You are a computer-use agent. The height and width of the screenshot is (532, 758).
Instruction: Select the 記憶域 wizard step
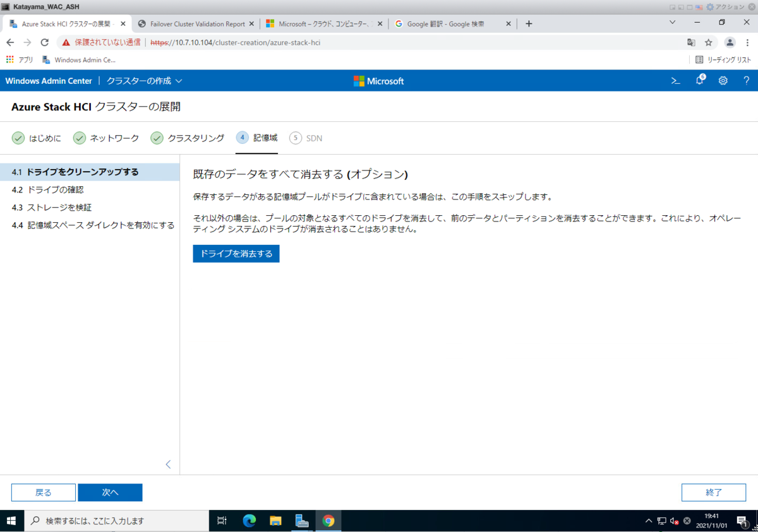(x=256, y=138)
